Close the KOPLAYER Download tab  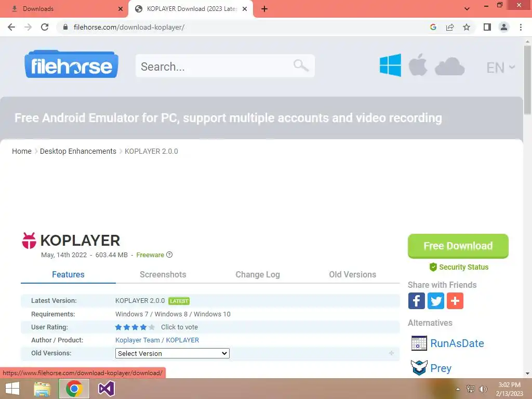[x=245, y=9]
